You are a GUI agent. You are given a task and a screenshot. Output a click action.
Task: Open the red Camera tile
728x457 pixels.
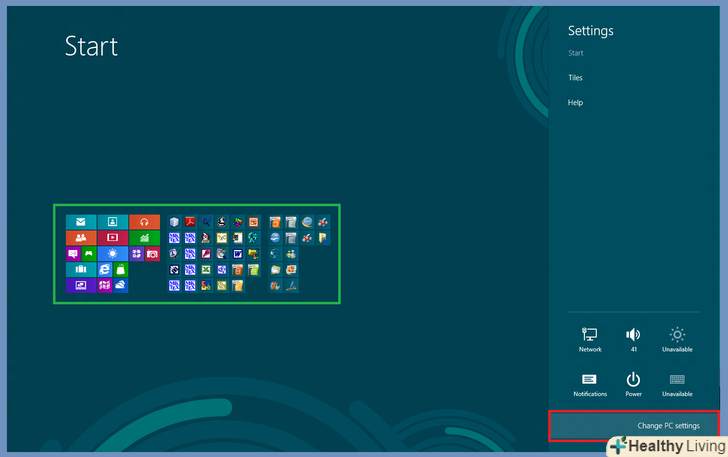pyautogui.click(x=153, y=254)
